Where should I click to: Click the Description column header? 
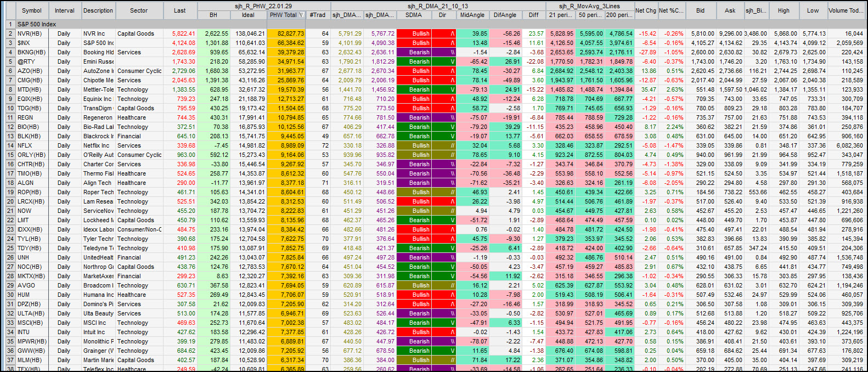point(98,10)
